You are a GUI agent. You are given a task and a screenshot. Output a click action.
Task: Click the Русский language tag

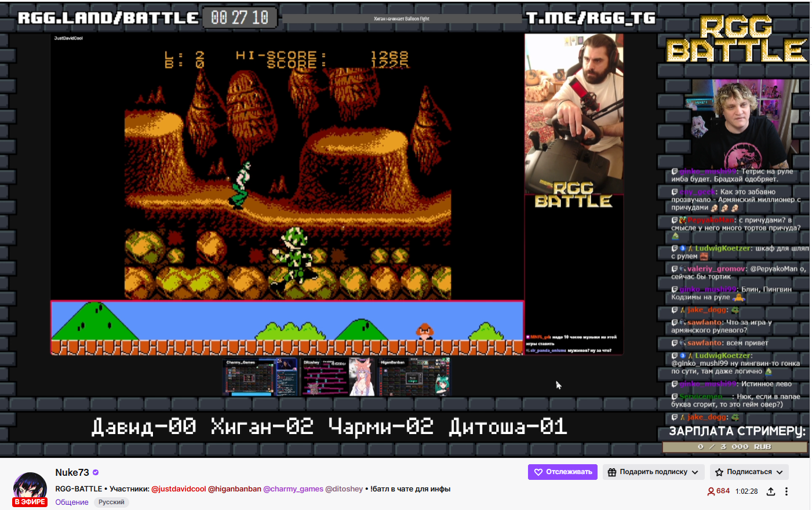(x=111, y=502)
